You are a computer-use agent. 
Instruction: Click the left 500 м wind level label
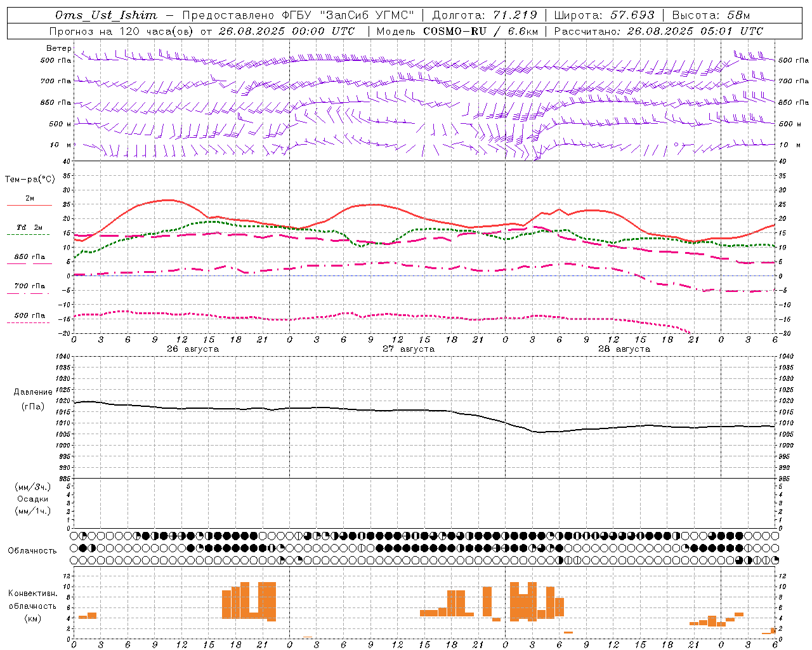(60, 124)
